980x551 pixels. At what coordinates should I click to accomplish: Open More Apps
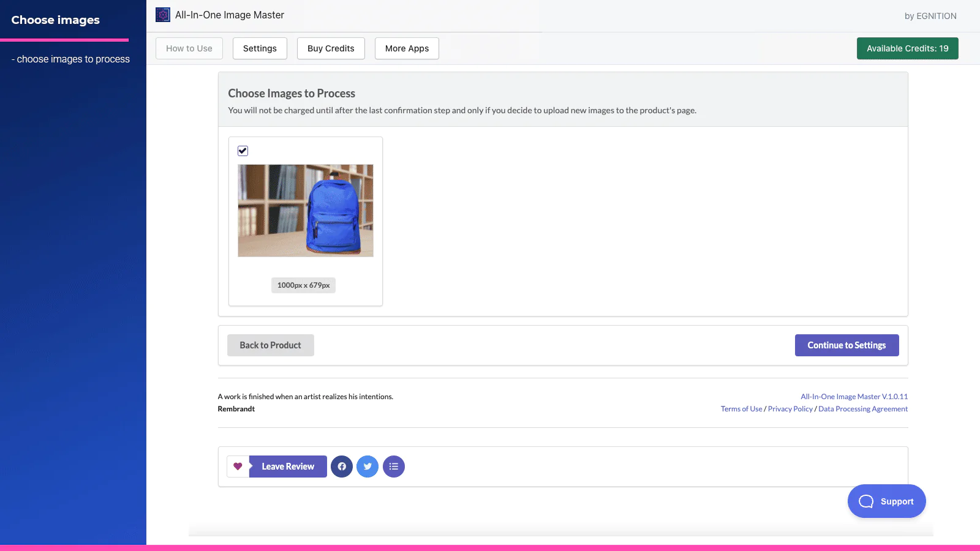(407, 48)
